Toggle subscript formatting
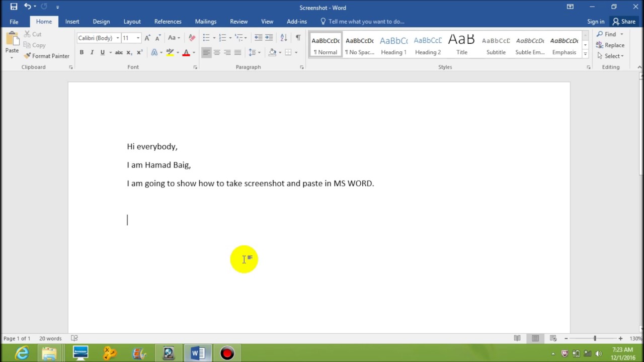The width and height of the screenshot is (644, 362). [129, 52]
